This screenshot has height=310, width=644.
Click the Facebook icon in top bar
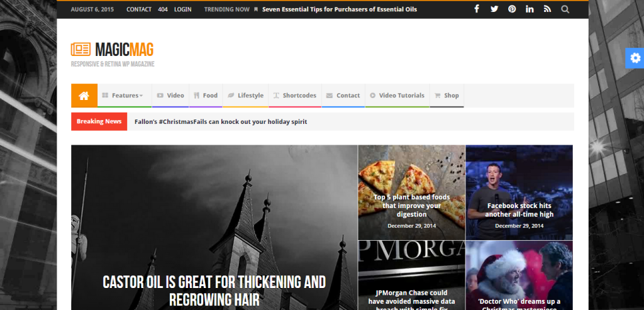click(x=477, y=9)
